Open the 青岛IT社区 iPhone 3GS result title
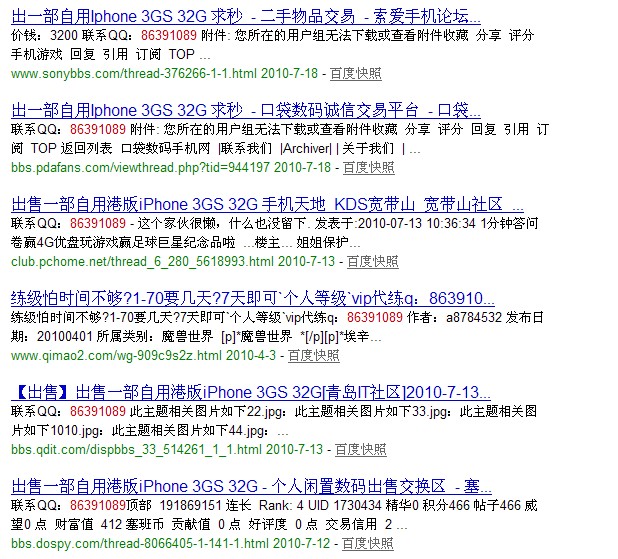 tap(251, 392)
